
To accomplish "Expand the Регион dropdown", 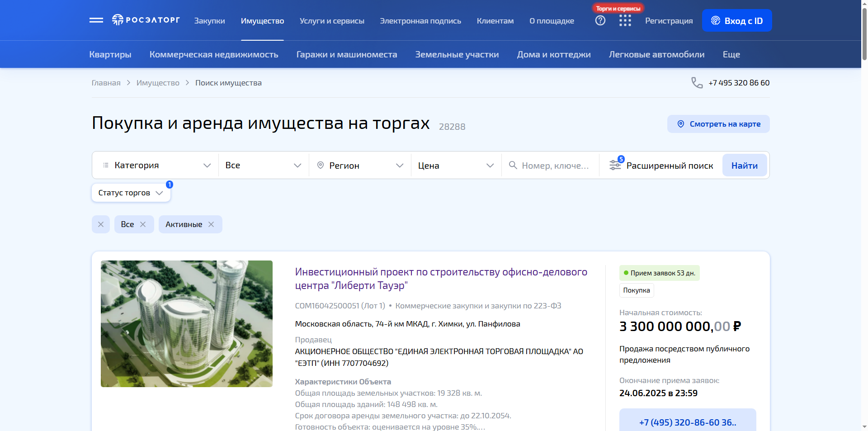I will click(360, 165).
